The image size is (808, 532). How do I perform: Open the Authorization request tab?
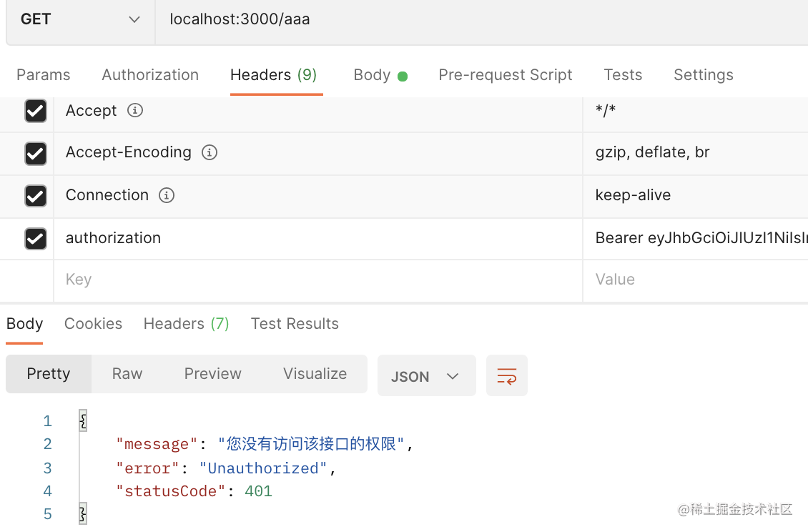tap(150, 75)
